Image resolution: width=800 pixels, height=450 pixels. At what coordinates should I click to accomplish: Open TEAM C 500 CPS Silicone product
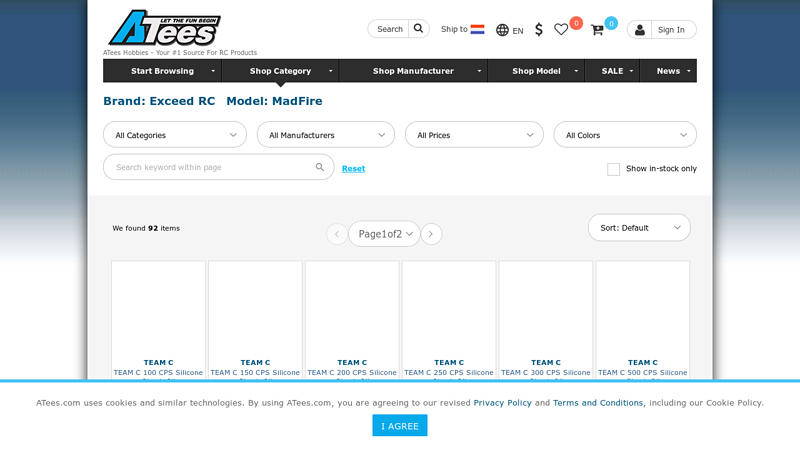point(643,373)
